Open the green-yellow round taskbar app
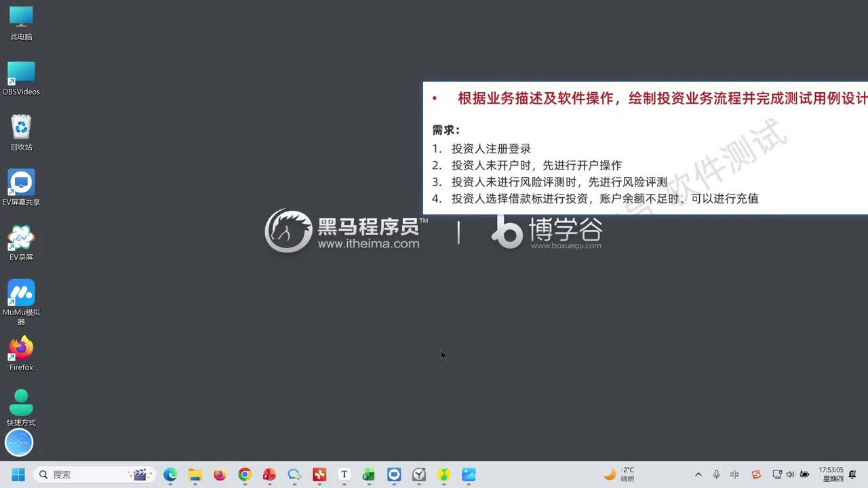 443,474
